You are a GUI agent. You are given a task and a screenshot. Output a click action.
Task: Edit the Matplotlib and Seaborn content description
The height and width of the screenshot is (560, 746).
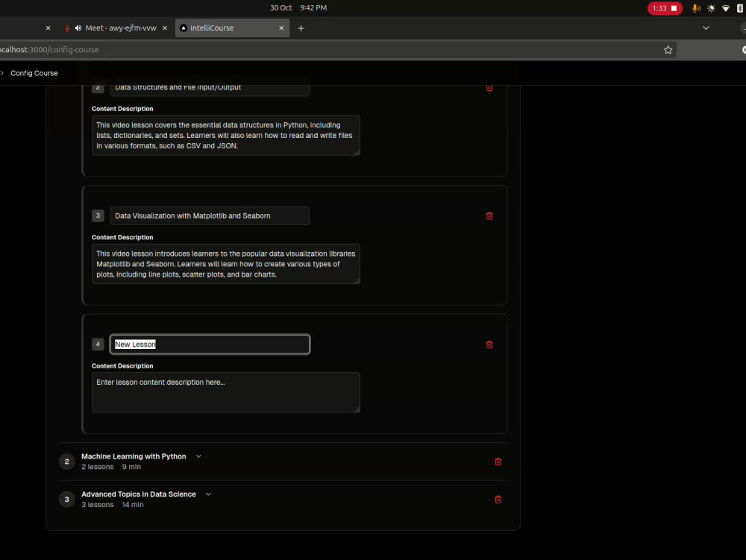pyautogui.click(x=226, y=264)
